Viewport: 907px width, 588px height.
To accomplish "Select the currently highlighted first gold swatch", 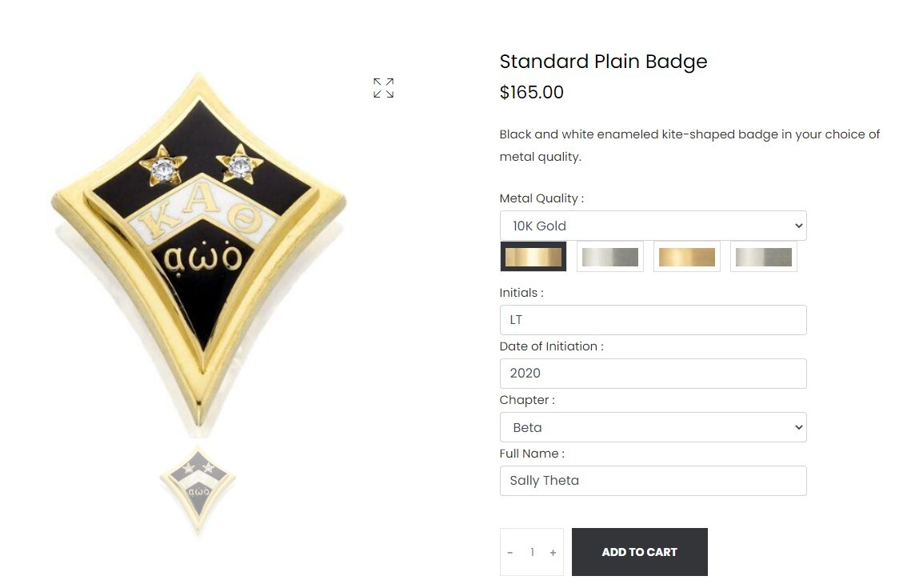I will point(533,257).
